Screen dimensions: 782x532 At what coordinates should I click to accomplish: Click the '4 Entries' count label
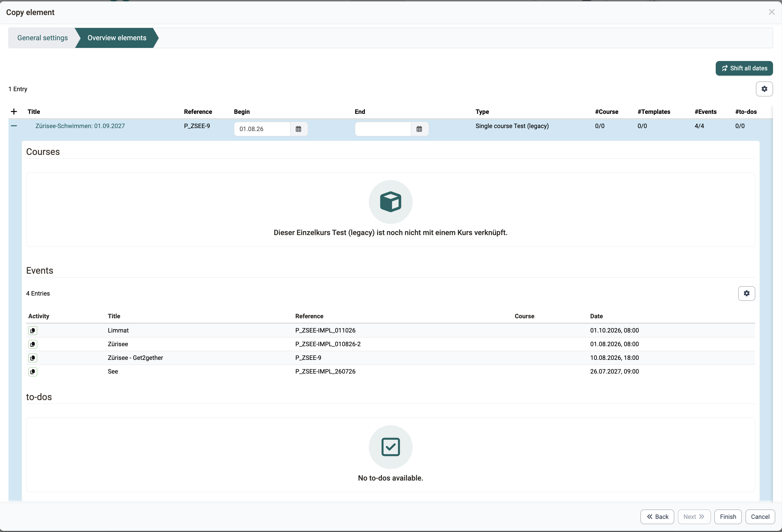tap(38, 293)
